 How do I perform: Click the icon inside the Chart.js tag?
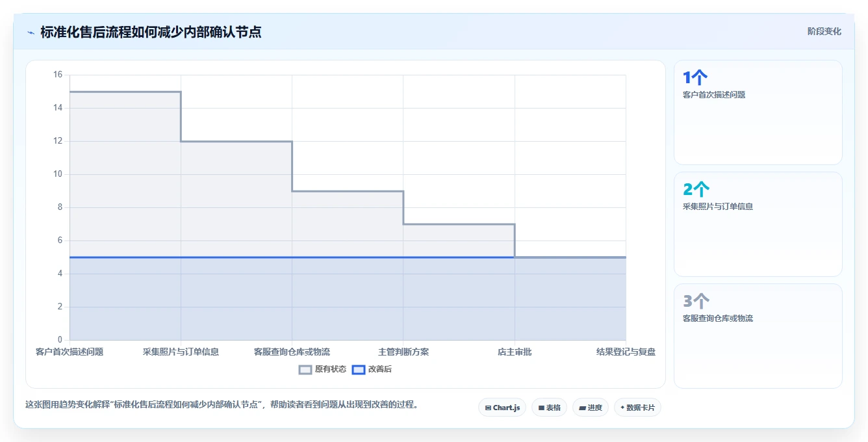tap(488, 408)
